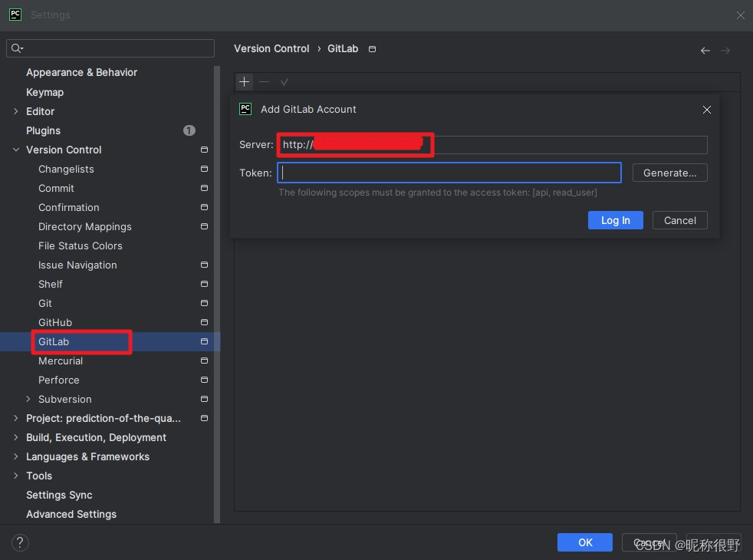The height and width of the screenshot is (560, 753).
Task: Click project icon beside Changelists row
Action: point(204,169)
